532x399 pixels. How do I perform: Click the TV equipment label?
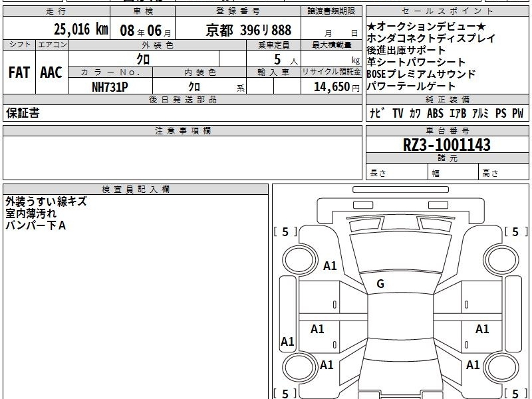[x=398, y=113]
